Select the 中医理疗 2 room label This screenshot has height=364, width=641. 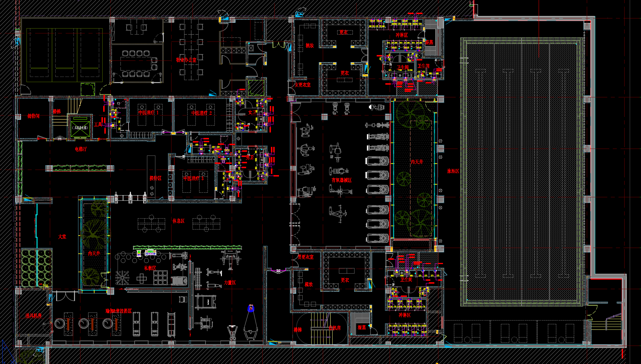(201, 113)
